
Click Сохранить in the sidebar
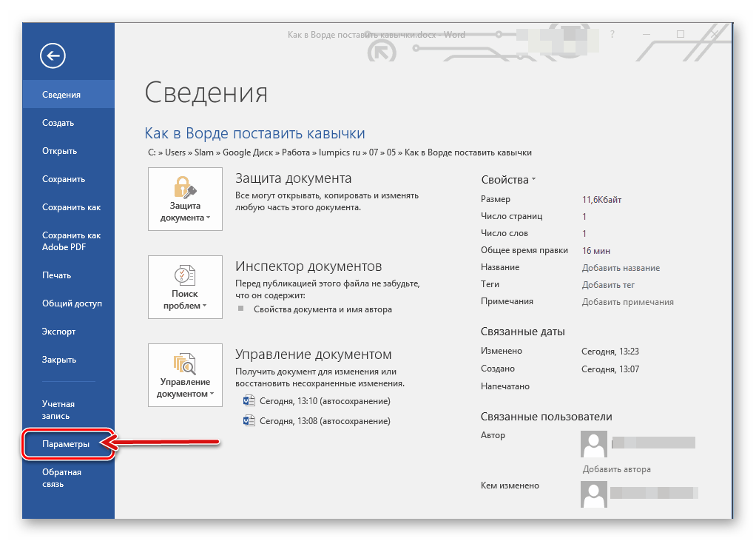point(69,179)
